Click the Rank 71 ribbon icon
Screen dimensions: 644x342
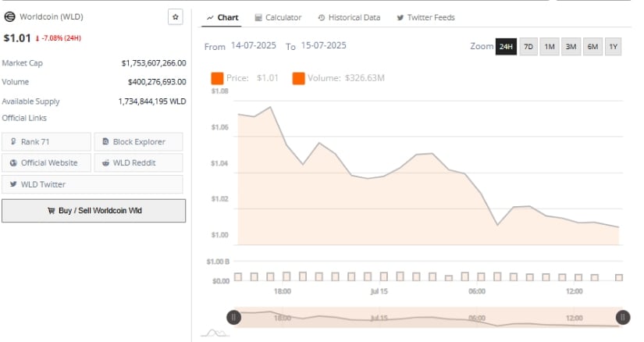point(13,142)
